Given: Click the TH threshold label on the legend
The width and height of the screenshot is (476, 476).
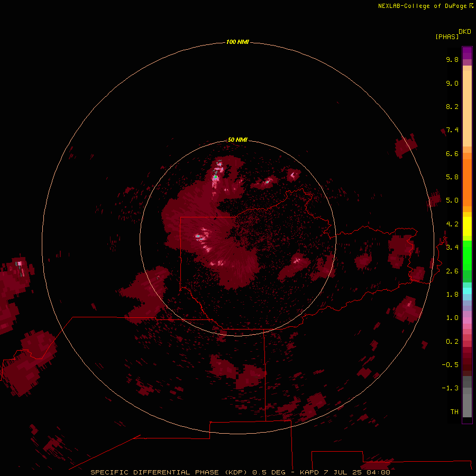Looking at the screenshot, I should point(454,412).
